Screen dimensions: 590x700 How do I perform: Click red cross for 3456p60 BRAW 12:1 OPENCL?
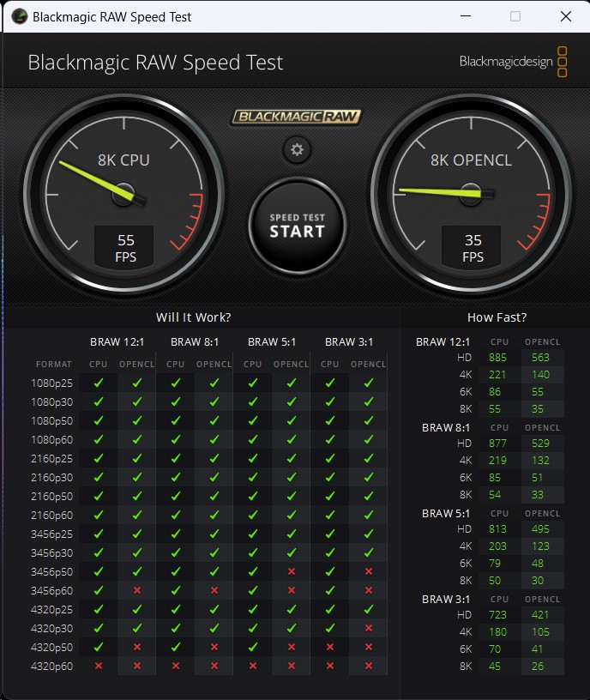137,590
